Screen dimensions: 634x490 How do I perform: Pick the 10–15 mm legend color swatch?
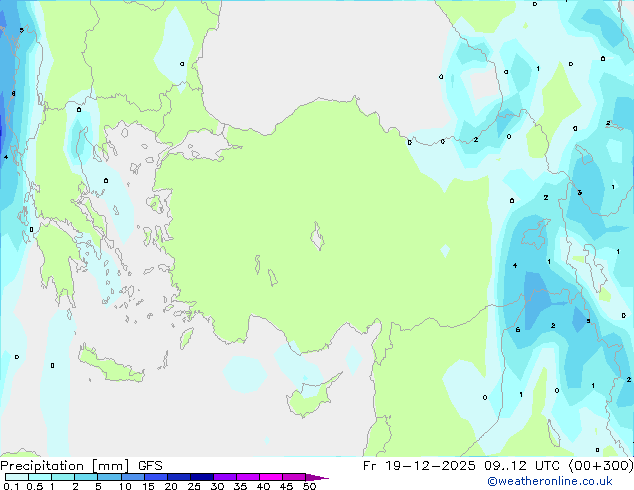click(x=132, y=477)
